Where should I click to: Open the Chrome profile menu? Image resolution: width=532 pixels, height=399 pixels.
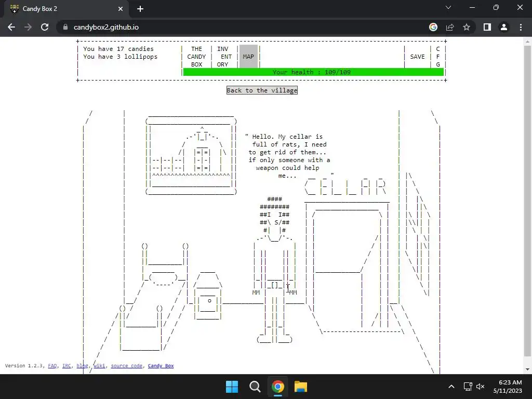[504, 27]
